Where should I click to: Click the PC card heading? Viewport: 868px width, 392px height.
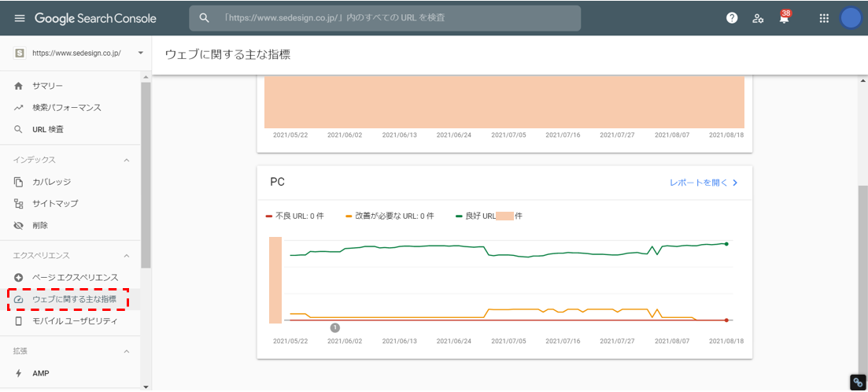pyautogui.click(x=277, y=182)
